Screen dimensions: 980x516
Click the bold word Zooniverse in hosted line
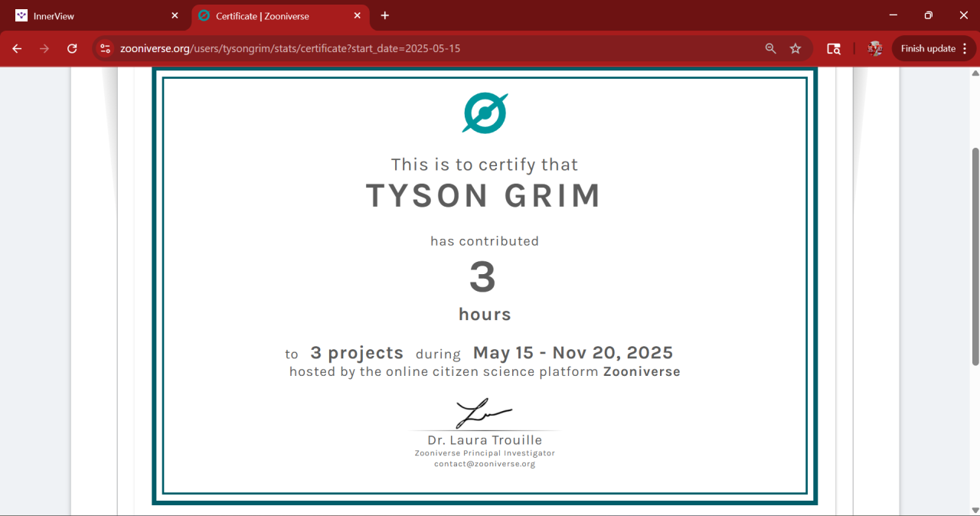click(642, 372)
